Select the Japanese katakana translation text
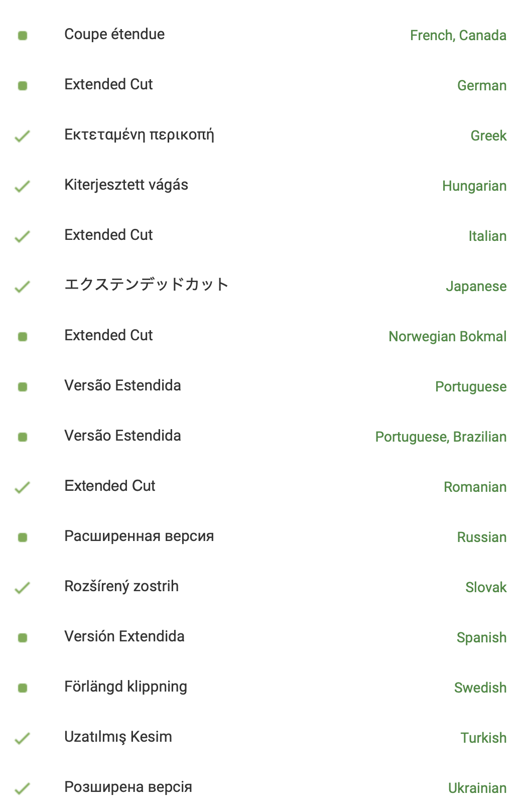Viewport: 525px width, 812px height. [147, 285]
